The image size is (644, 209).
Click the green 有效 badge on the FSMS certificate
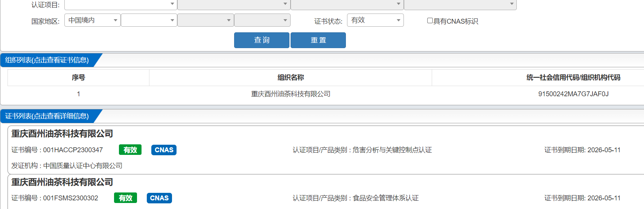[x=125, y=198]
